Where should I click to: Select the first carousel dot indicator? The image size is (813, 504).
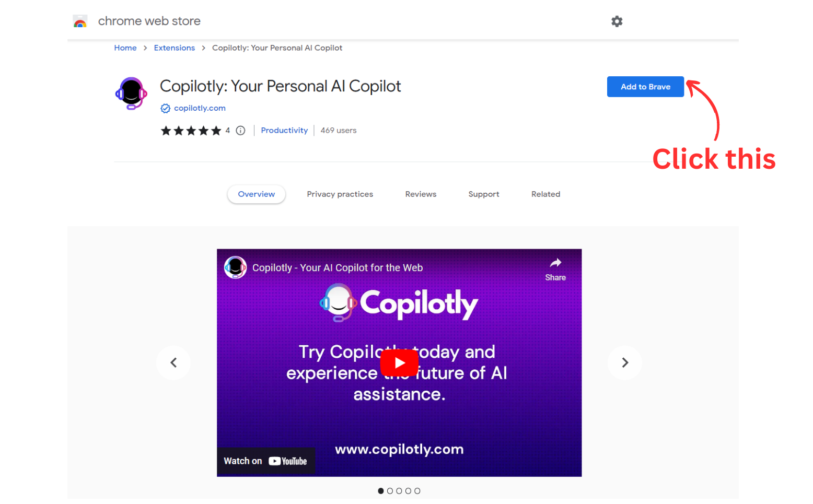(381, 491)
